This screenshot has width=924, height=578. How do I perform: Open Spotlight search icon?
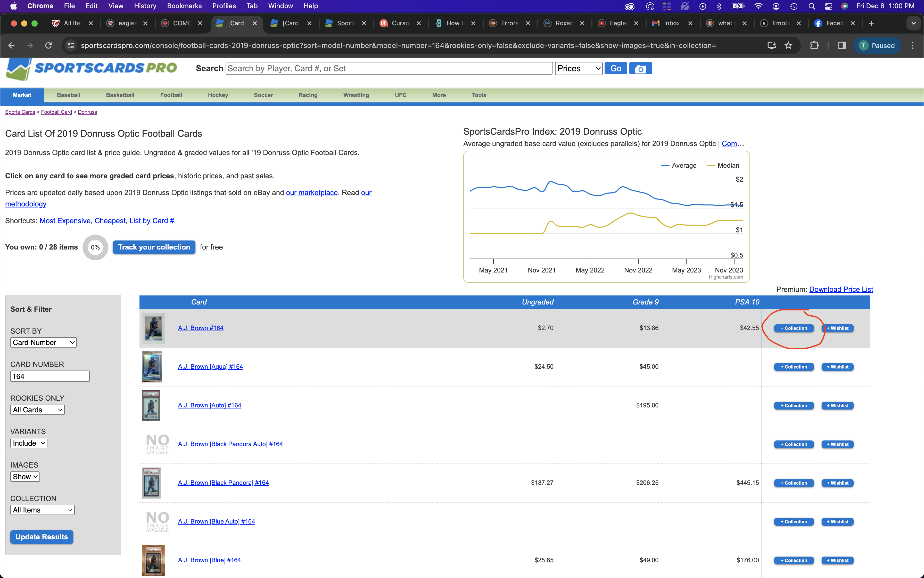[x=812, y=6]
